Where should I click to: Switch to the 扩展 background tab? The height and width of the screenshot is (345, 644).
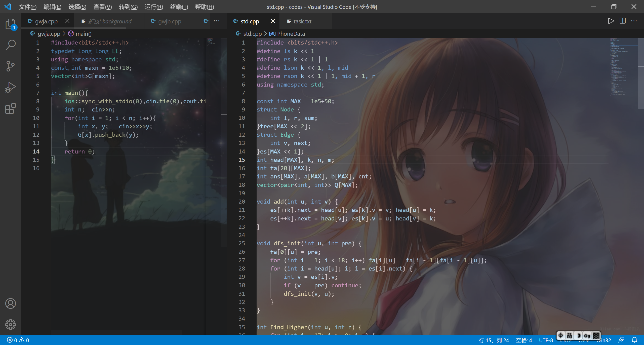point(110,21)
